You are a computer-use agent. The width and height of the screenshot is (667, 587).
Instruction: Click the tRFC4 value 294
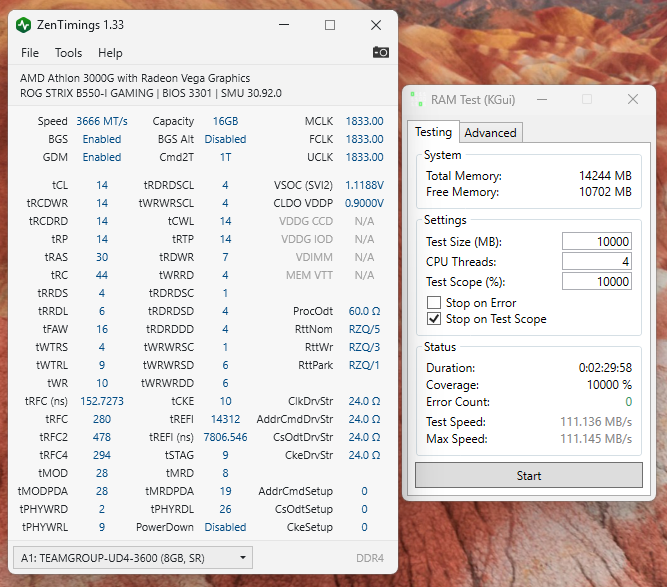point(102,455)
